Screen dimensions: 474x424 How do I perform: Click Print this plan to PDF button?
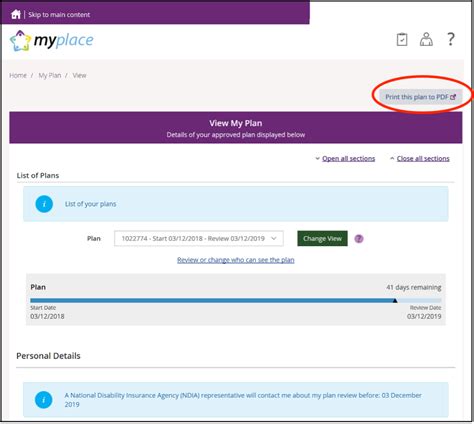point(421,97)
